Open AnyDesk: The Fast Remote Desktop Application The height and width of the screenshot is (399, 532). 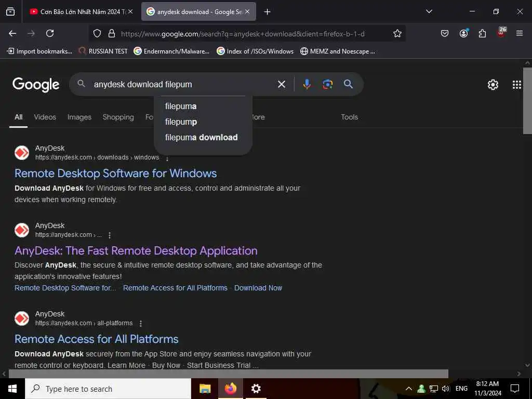coord(136,251)
